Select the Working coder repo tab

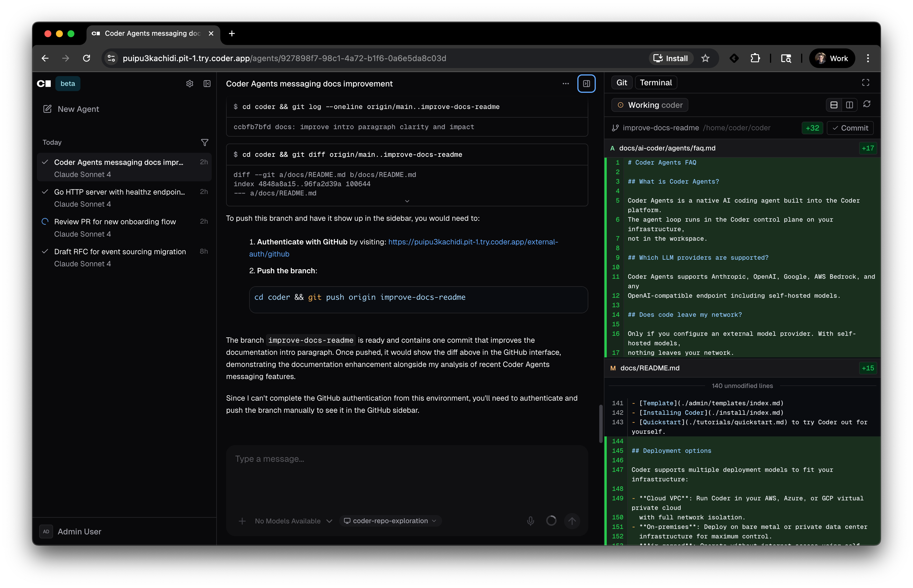click(650, 105)
